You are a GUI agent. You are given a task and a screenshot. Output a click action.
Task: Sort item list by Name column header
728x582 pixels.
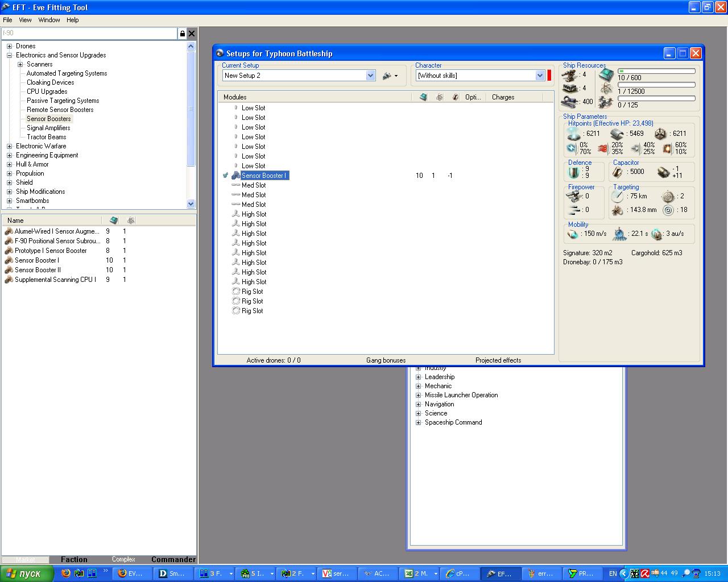pos(52,221)
